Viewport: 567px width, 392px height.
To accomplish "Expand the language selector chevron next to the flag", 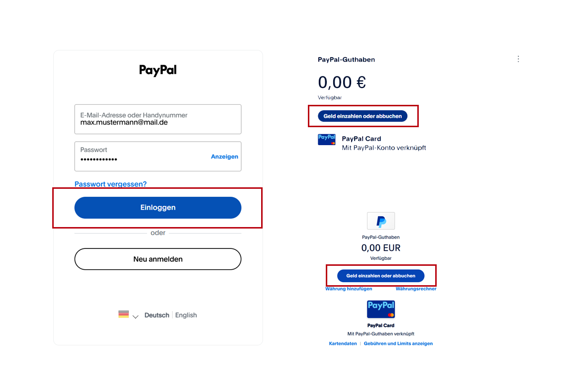I will click(134, 316).
